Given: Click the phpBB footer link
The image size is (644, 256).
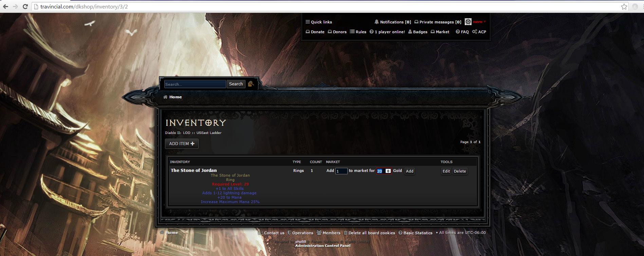Looking at the screenshot, I should [300, 242].
